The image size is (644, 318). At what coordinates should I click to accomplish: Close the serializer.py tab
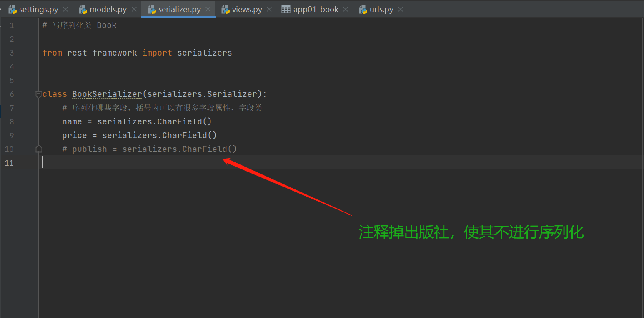pos(208,9)
